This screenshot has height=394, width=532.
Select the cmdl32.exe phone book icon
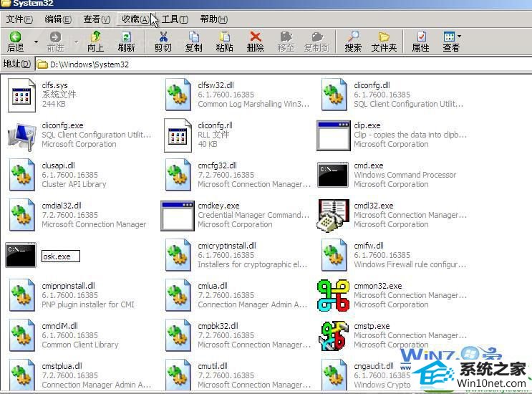[334, 216]
